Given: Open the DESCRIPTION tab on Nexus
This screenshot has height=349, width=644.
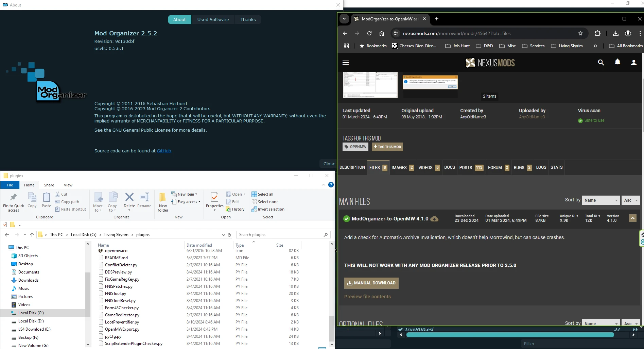Looking at the screenshot, I should click(x=352, y=167).
